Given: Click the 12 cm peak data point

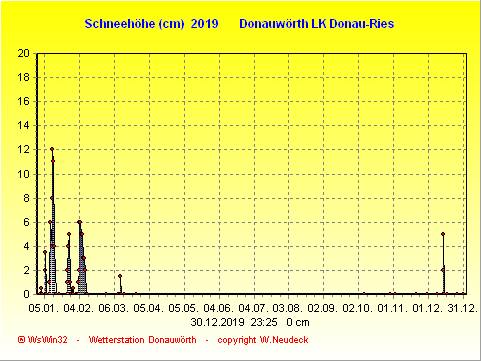Looking at the screenshot, I should click(x=52, y=149).
